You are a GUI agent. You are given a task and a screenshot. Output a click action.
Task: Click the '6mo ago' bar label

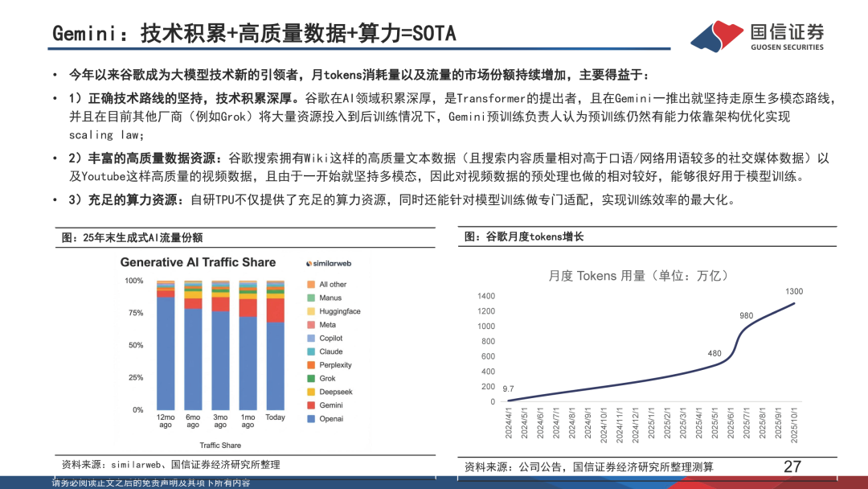point(193,421)
